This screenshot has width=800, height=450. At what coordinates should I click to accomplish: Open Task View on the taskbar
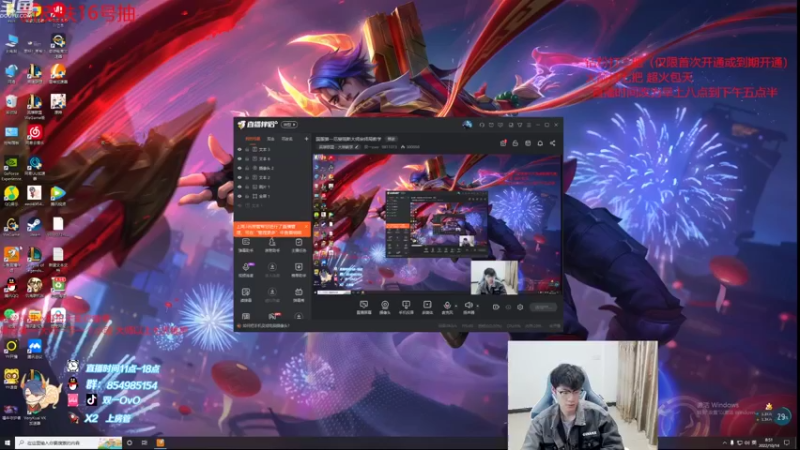click(144, 443)
